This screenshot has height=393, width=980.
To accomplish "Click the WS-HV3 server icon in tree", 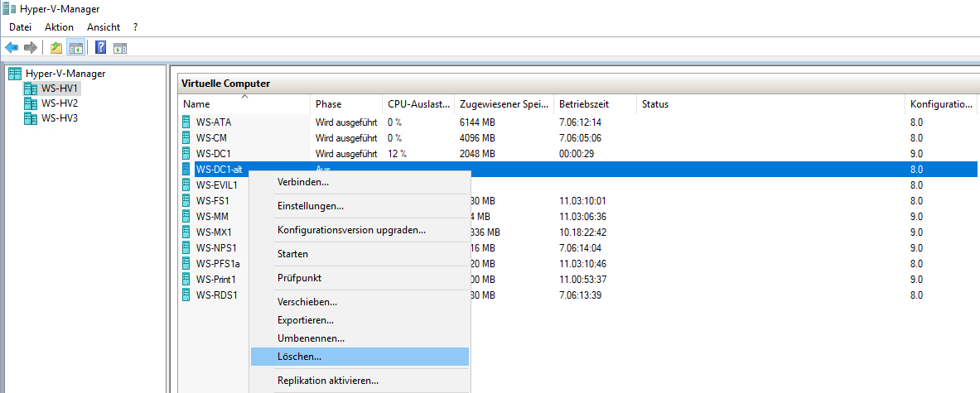I will pos(31,118).
